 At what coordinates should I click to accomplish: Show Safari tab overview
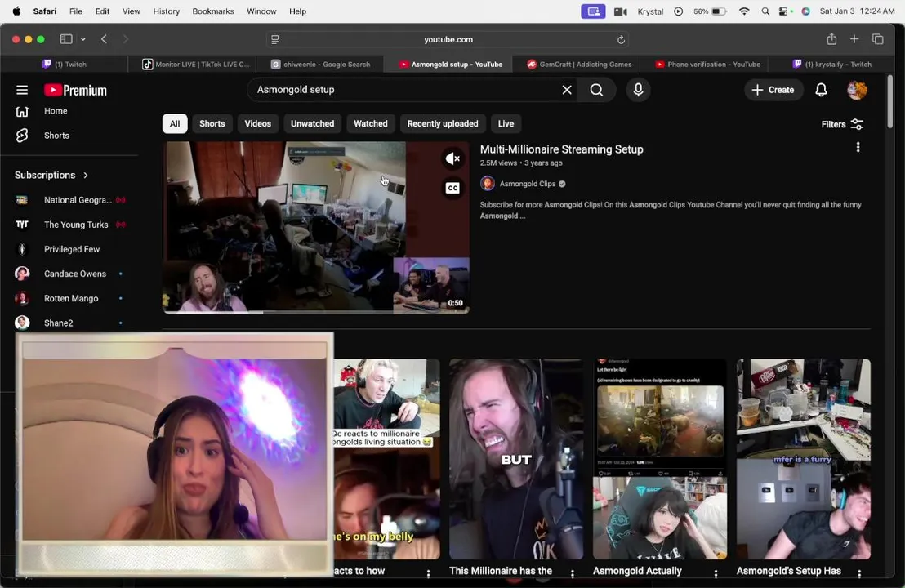[x=877, y=39]
